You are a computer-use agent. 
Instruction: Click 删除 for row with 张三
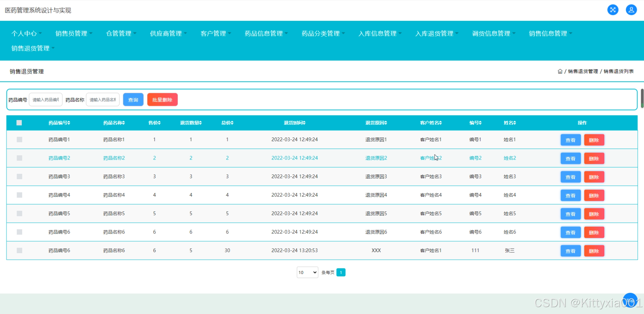(594, 251)
